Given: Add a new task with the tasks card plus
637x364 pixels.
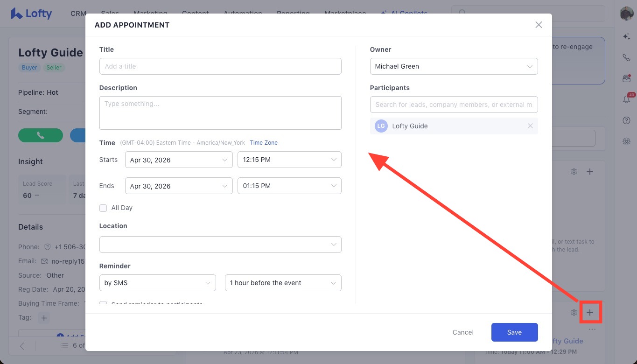Looking at the screenshot, I should (x=590, y=172).
